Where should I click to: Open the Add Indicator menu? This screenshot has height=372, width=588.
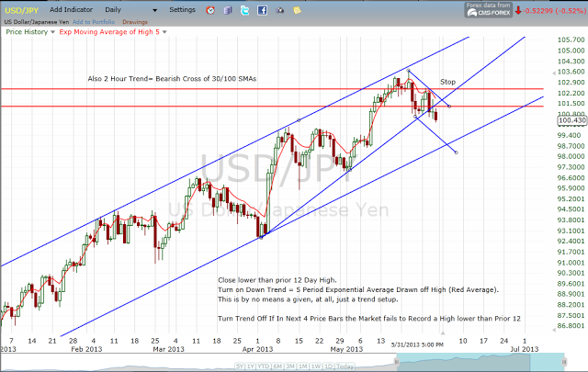pyautogui.click(x=71, y=10)
